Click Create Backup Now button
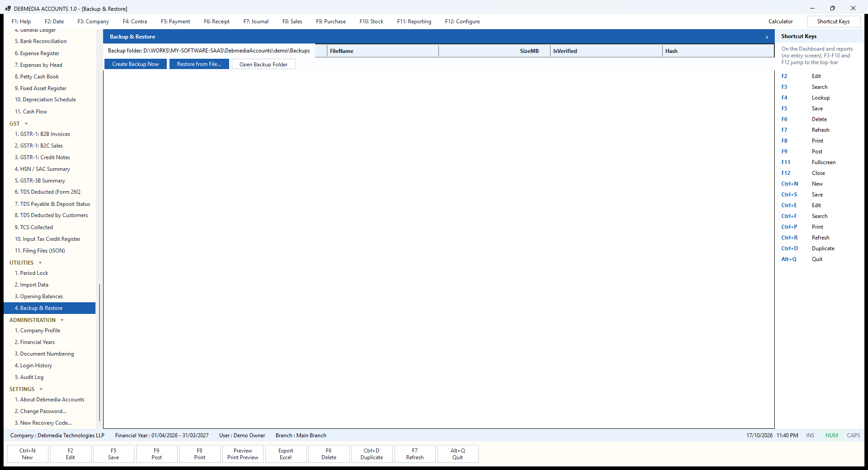This screenshot has width=868, height=470. pyautogui.click(x=135, y=64)
